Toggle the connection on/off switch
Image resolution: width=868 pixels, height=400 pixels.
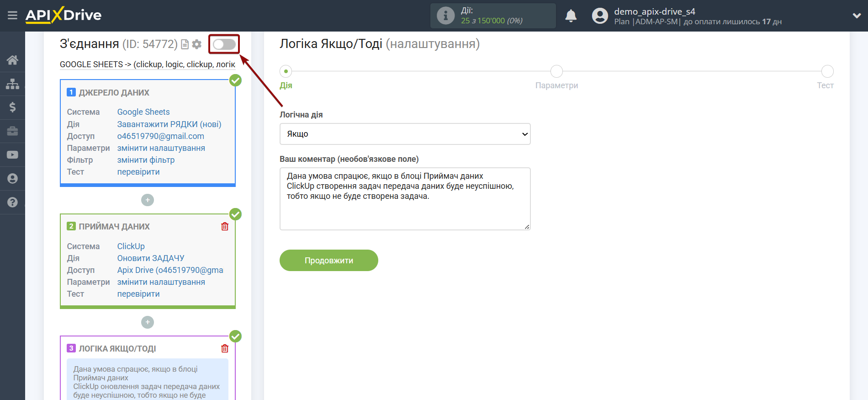click(x=224, y=44)
